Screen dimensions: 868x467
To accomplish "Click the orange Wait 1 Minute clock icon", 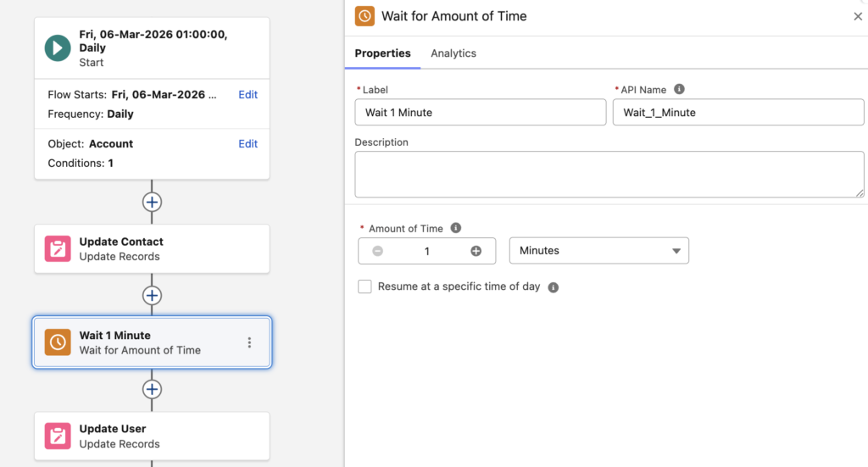I will point(58,342).
